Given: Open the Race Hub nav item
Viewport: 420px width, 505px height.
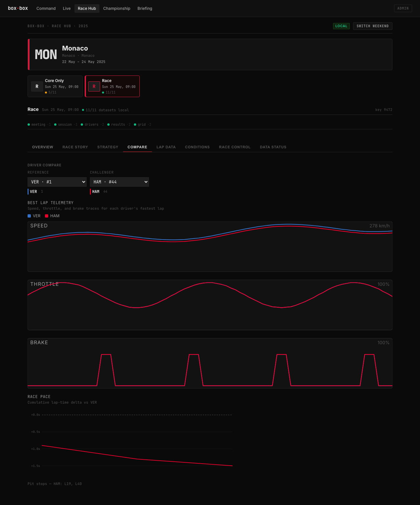Looking at the screenshot, I should pyautogui.click(x=87, y=9).
